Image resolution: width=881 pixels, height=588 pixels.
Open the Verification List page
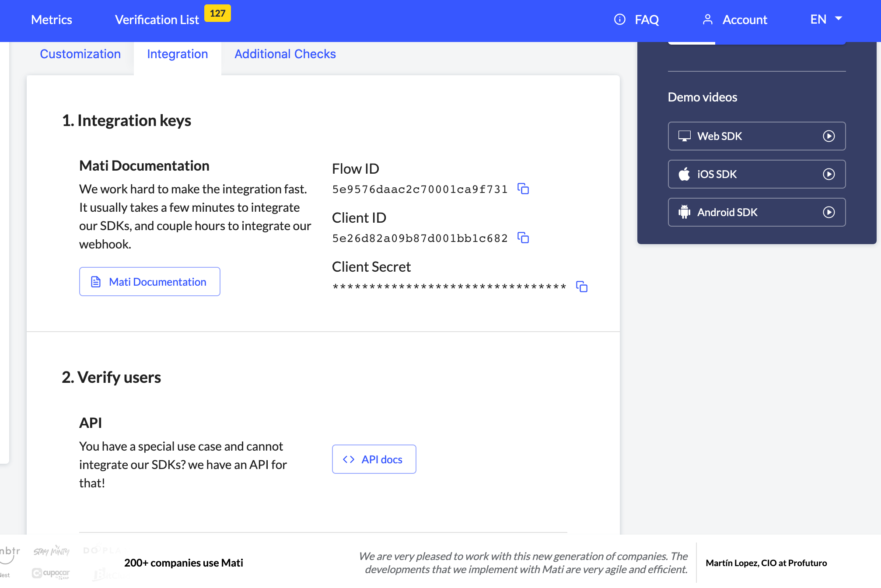pyautogui.click(x=157, y=20)
